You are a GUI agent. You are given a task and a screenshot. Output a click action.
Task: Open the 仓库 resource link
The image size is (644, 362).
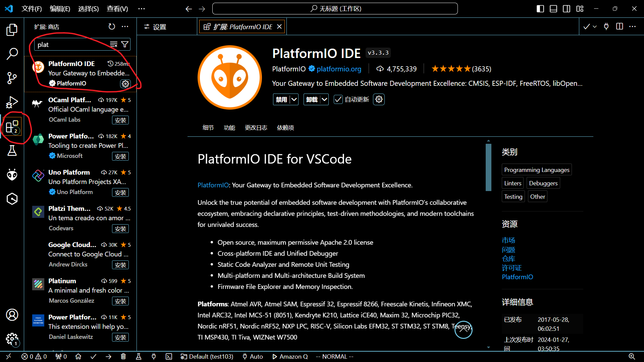click(x=508, y=258)
